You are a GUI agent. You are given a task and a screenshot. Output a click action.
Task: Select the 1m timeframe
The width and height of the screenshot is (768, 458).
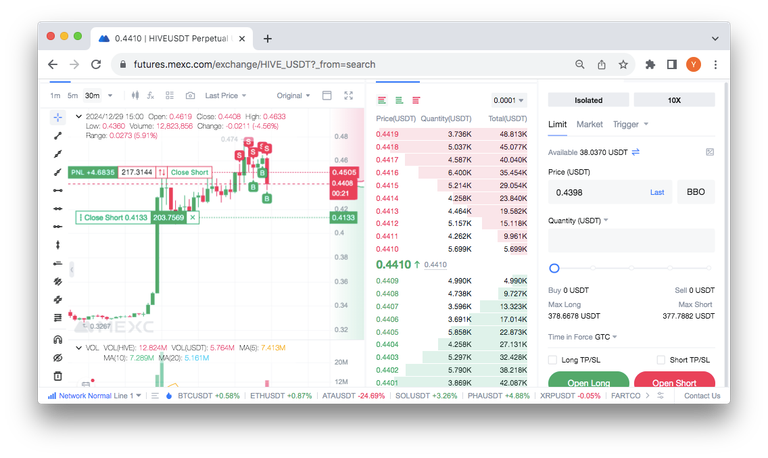(55, 96)
